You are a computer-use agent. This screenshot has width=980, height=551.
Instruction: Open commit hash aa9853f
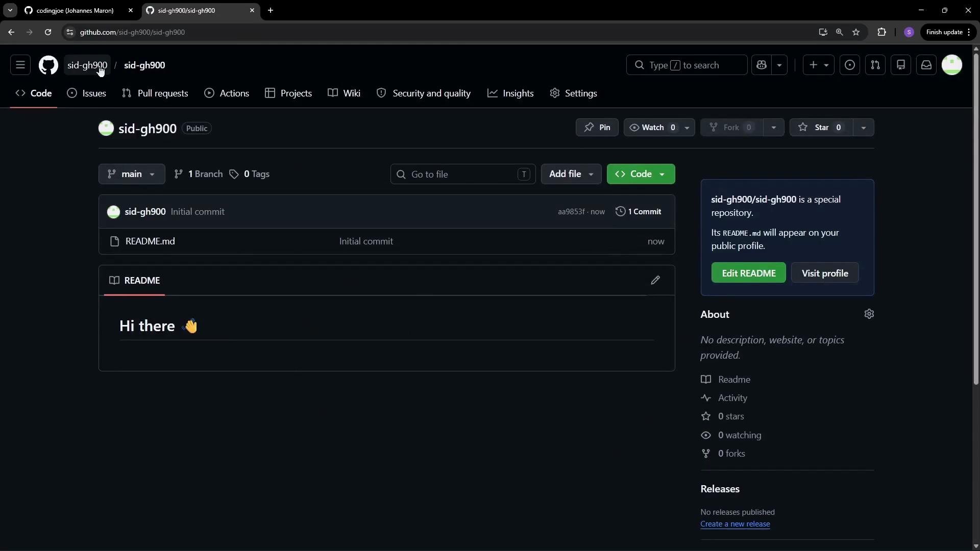click(x=571, y=212)
